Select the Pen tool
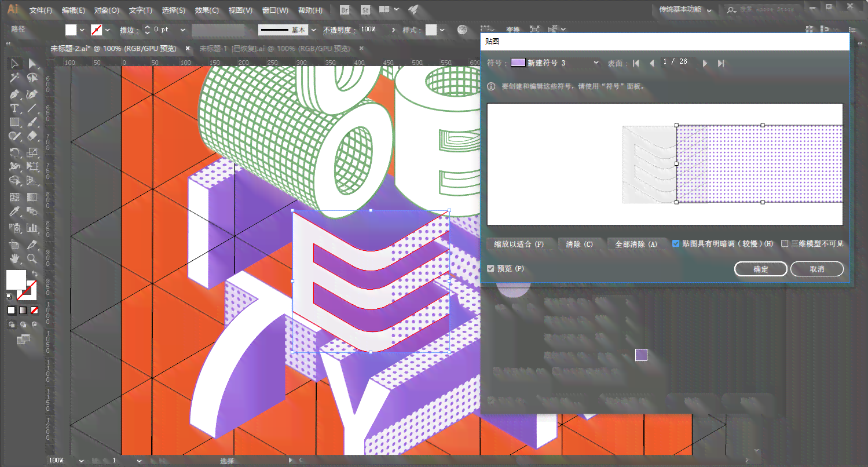 pyautogui.click(x=14, y=94)
